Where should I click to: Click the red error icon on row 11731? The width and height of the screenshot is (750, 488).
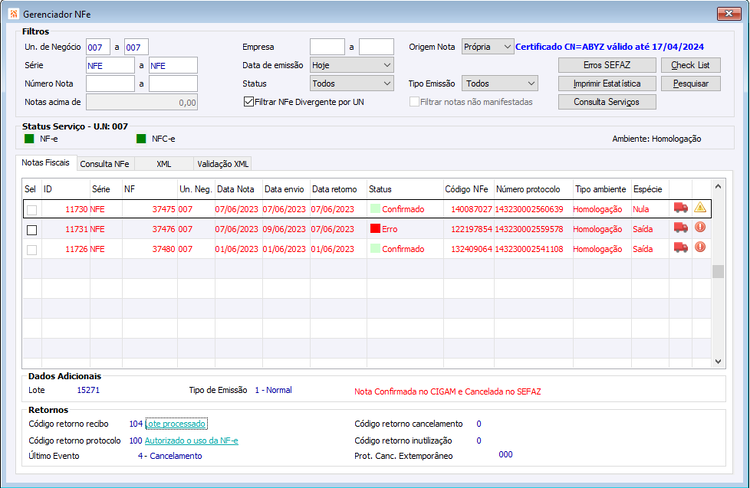(700, 227)
